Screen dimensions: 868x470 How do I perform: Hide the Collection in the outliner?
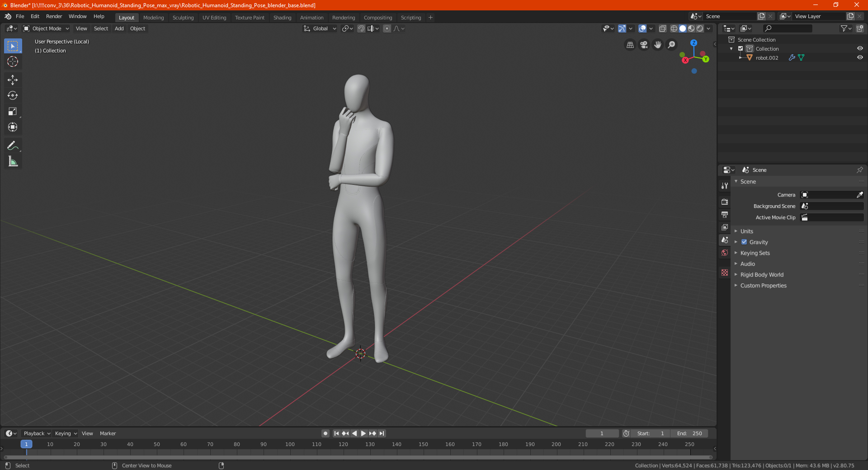(x=860, y=48)
